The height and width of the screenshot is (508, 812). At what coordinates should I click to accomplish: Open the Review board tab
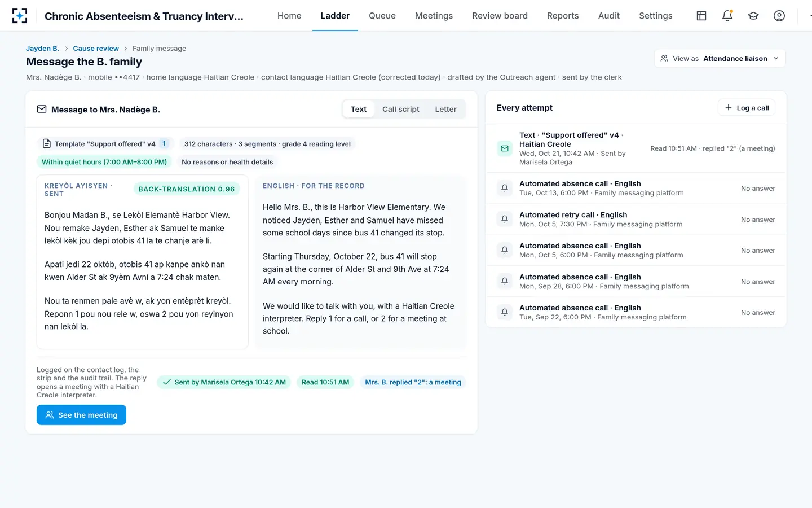pos(500,16)
